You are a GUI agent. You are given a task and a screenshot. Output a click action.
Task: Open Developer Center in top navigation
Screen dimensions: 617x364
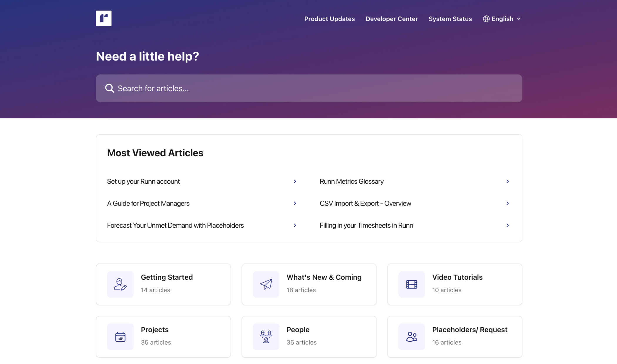tap(392, 19)
